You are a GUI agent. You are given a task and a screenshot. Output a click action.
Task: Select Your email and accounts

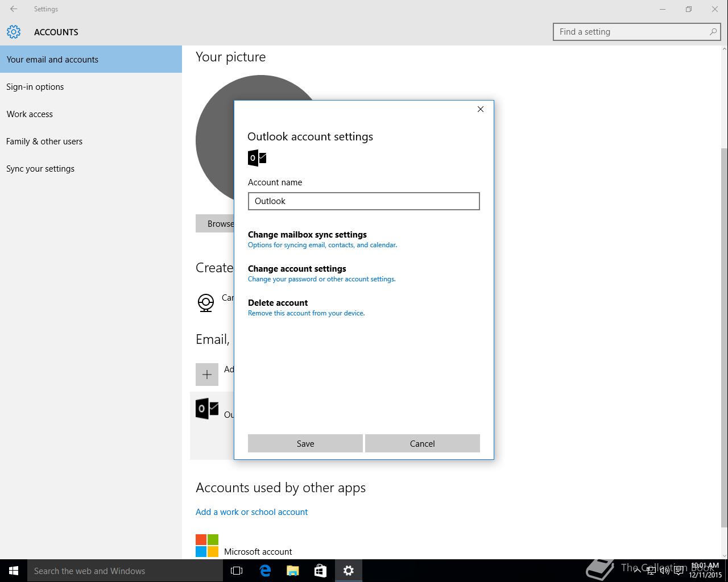tap(91, 59)
